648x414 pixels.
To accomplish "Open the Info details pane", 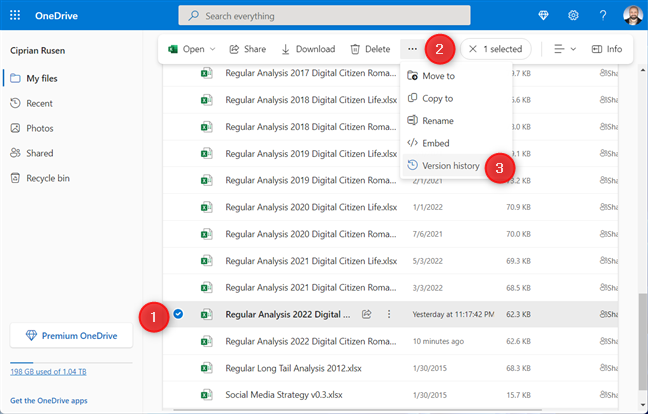I will [607, 49].
